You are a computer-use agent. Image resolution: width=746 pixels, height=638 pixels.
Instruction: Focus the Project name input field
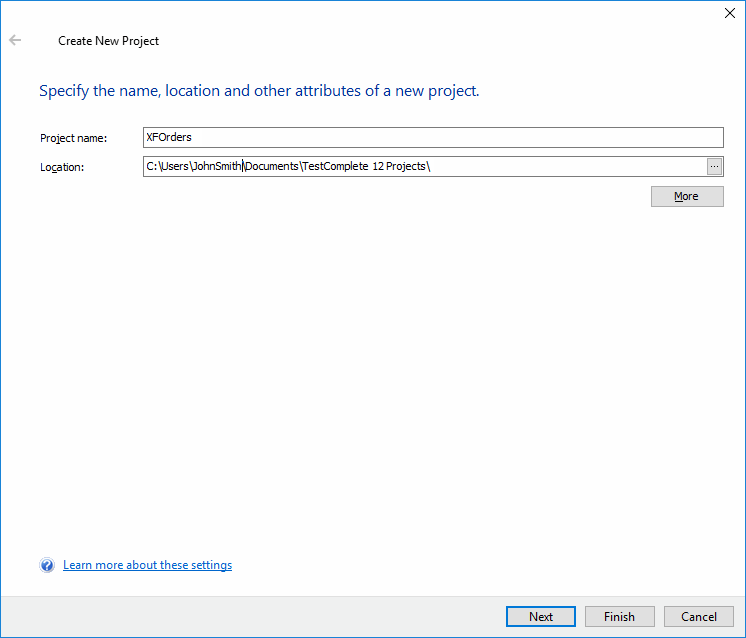pos(433,137)
